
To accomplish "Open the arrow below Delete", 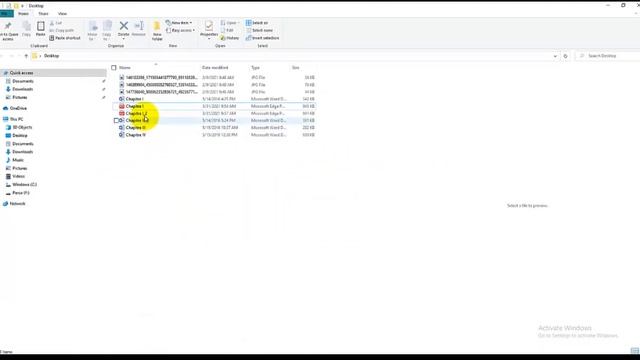I will [x=124, y=39].
